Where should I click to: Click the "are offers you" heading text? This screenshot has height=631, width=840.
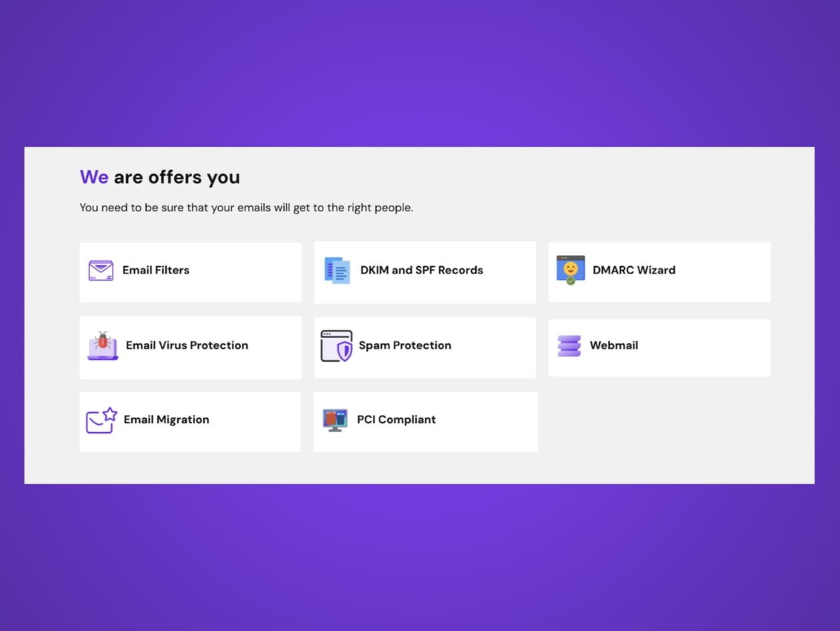pyautogui.click(x=177, y=177)
